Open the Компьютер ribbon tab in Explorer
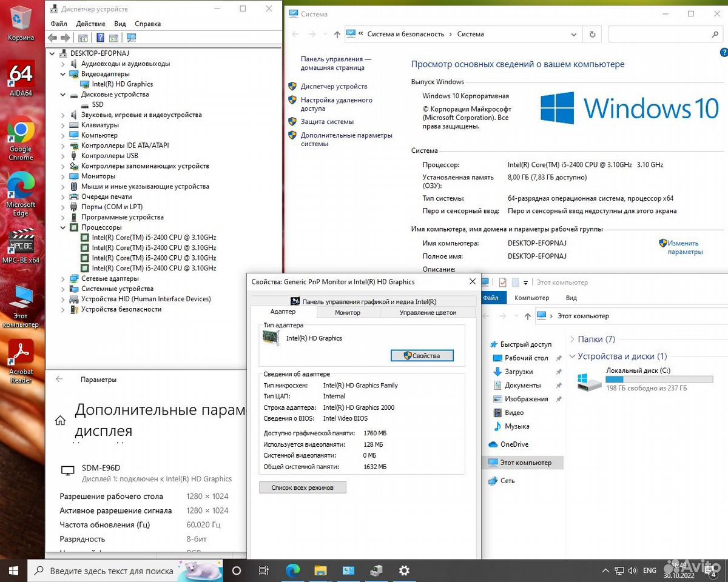The image size is (728, 582). click(532, 298)
